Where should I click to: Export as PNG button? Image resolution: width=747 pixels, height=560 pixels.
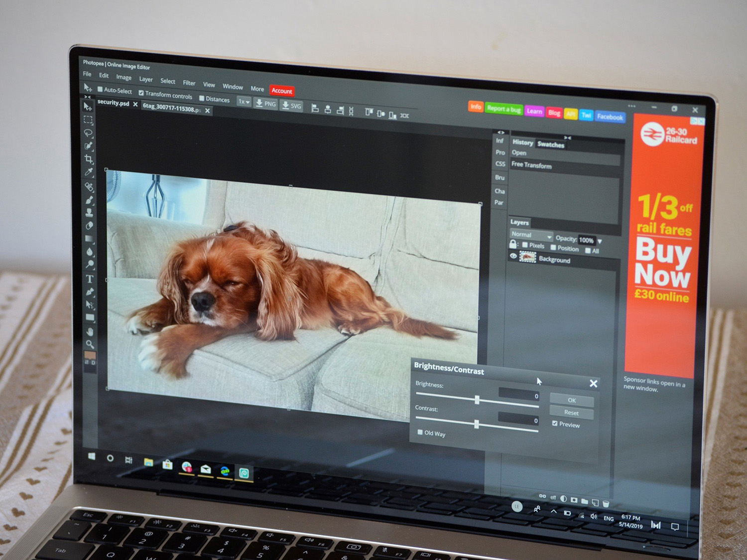pyautogui.click(x=266, y=104)
